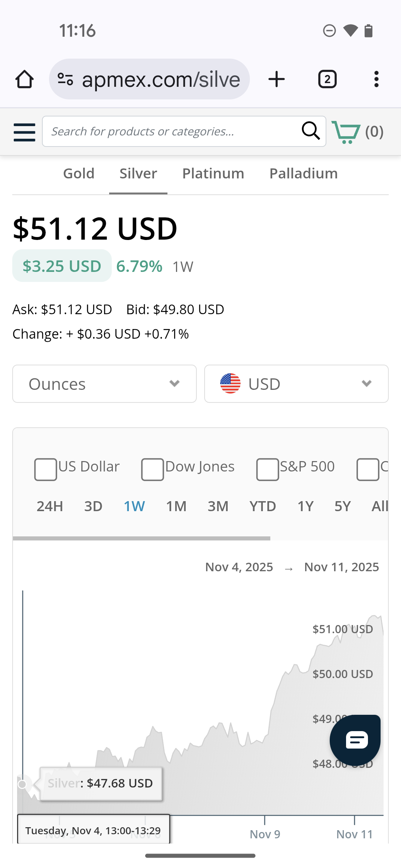Click the horizontal scrollbar under range options
The image size is (401, 868).
tap(141, 538)
